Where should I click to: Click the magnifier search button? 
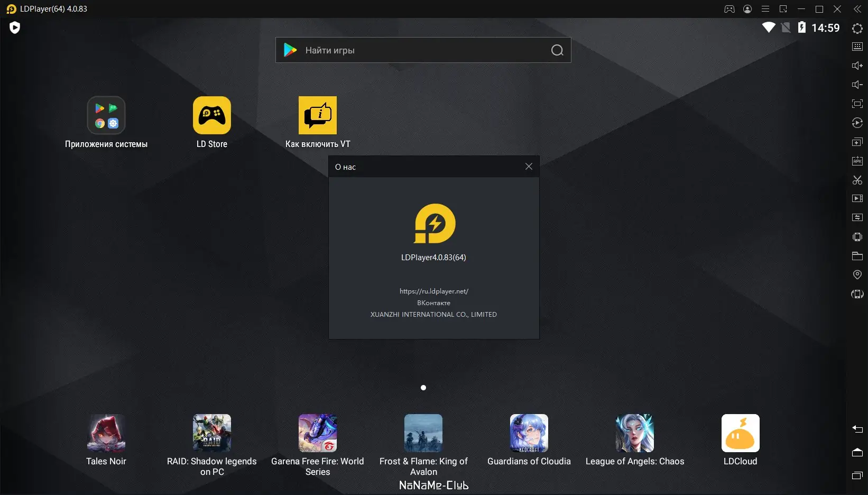557,50
